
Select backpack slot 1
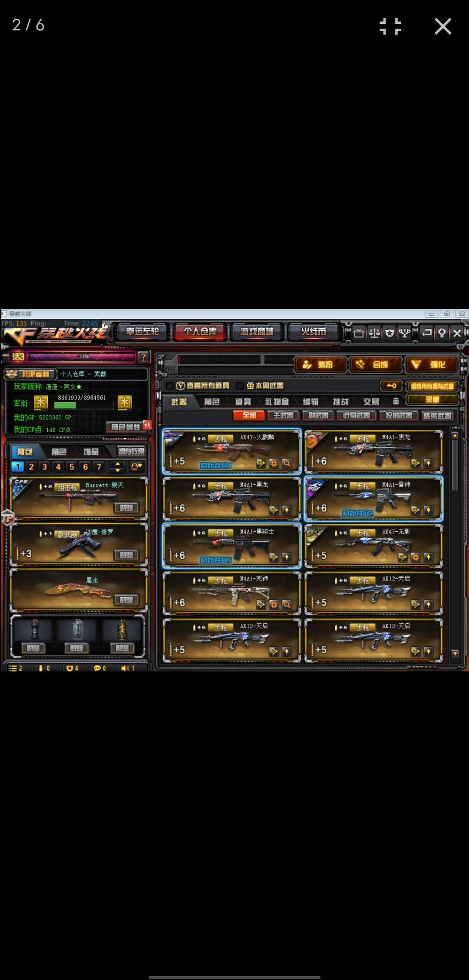(17, 467)
